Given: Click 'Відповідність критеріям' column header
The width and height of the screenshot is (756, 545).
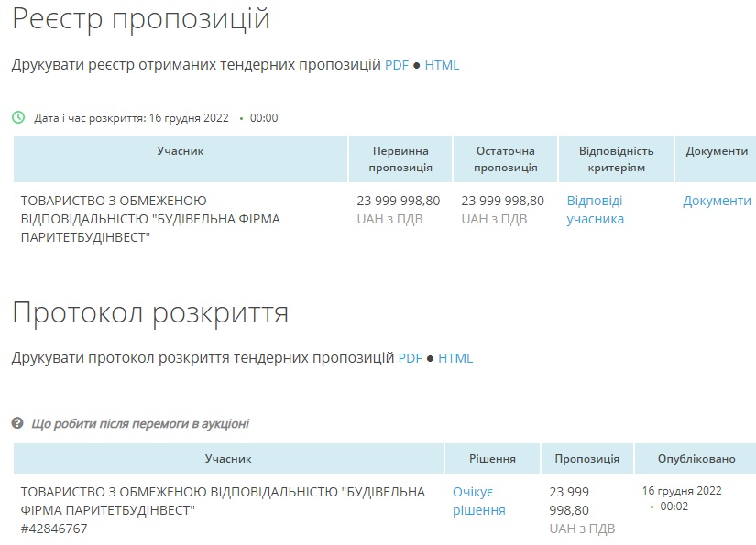Looking at the screenshot, I should [616, 159].
